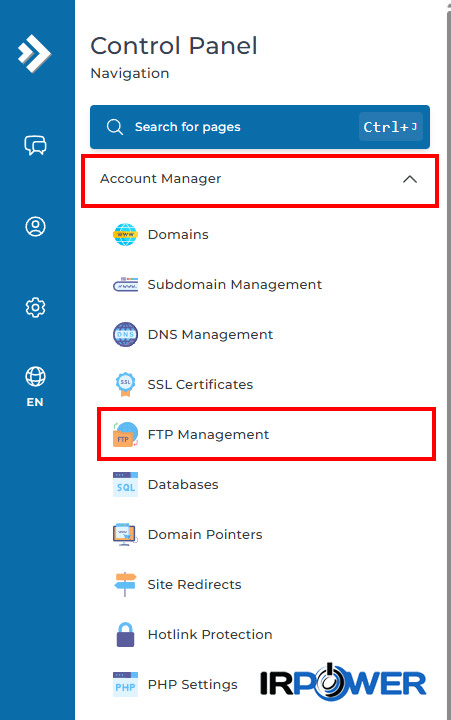
Task: Click the search magnifier icon
Action: click(x=115, y=127)
